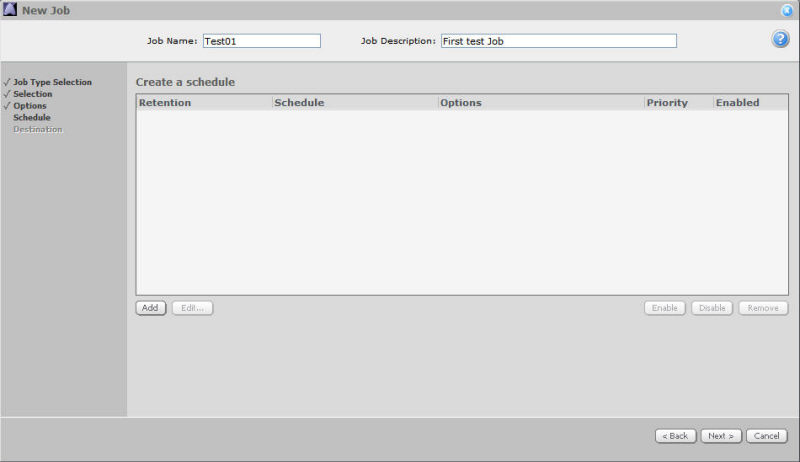Click the Schedule column header

[299, 103]
